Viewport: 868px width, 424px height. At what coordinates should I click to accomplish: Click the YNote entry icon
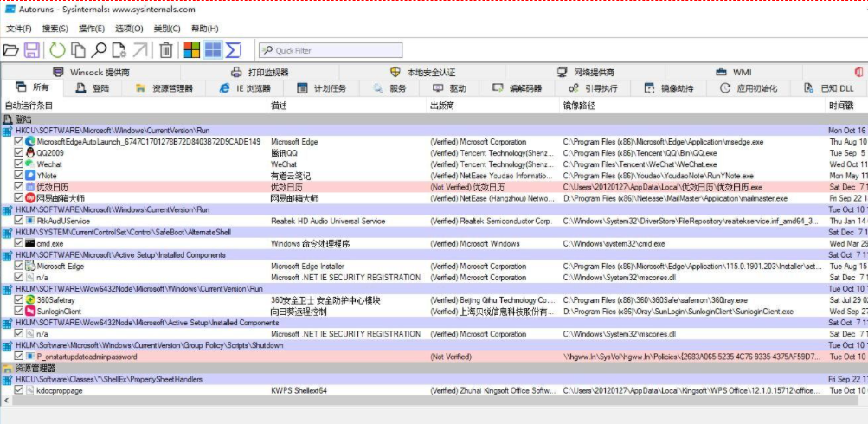coord(30,176)
